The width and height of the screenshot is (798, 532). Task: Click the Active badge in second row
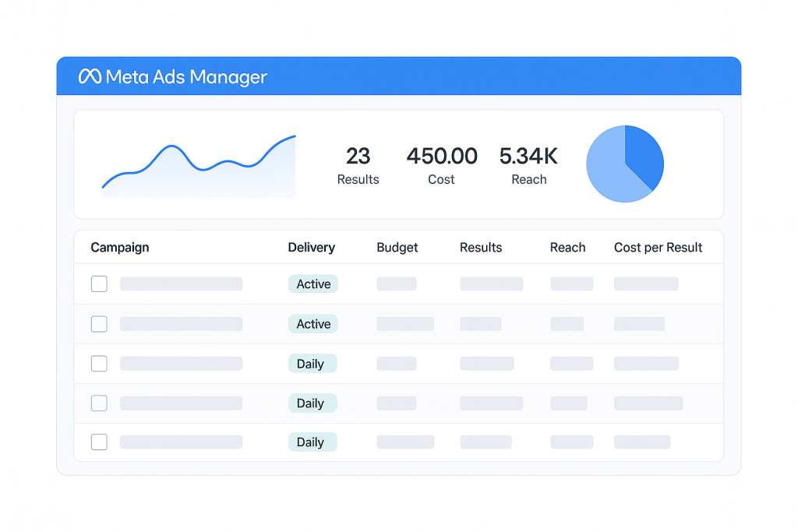click(313, 324)
